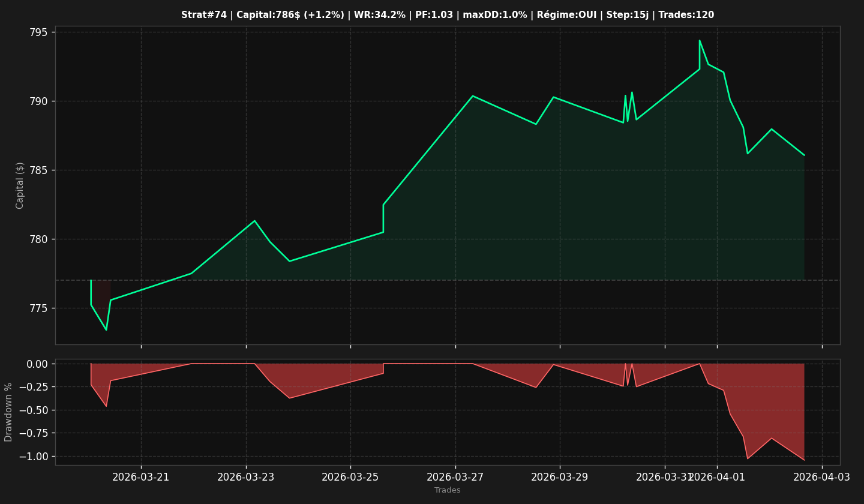Screen dimensions: 864x504
Task: Click the −1.00 drawdown axis label
Action: click(x=35, y=456)
